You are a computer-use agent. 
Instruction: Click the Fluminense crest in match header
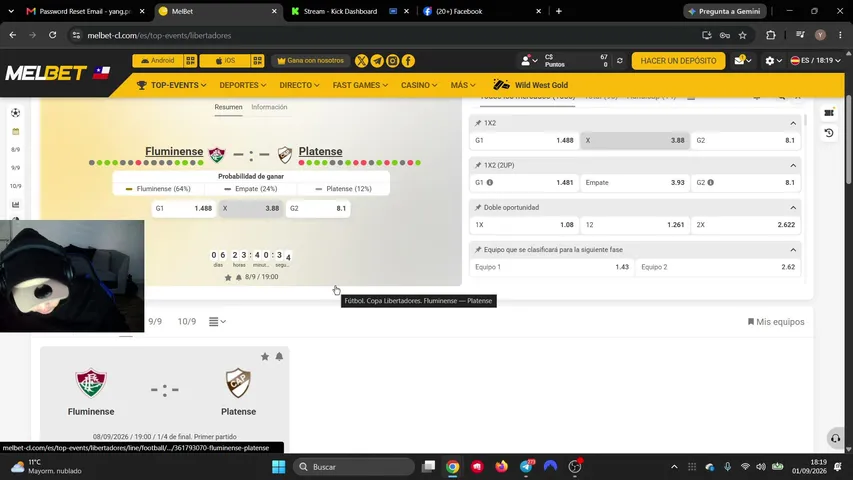coord(217,155)
